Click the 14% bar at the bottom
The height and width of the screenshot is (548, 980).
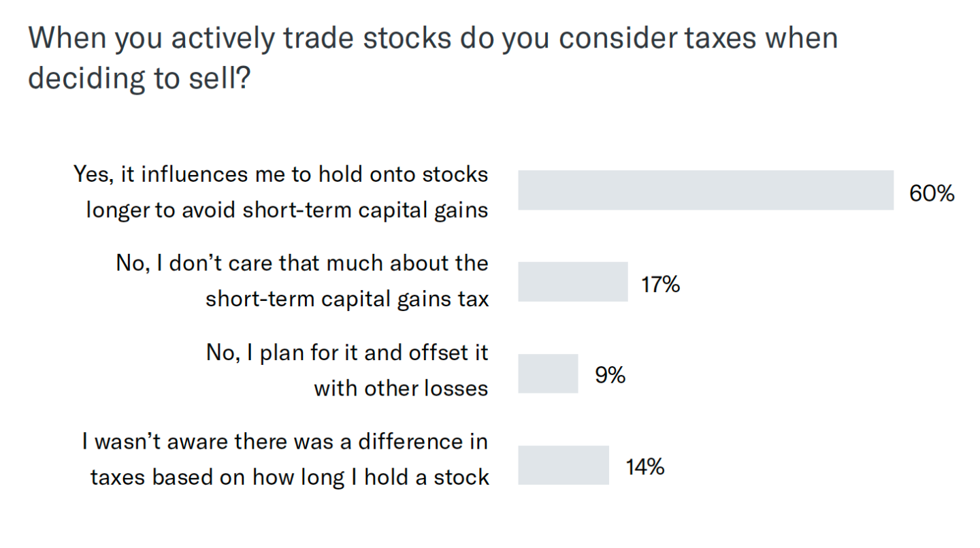(x=563, y=466)
